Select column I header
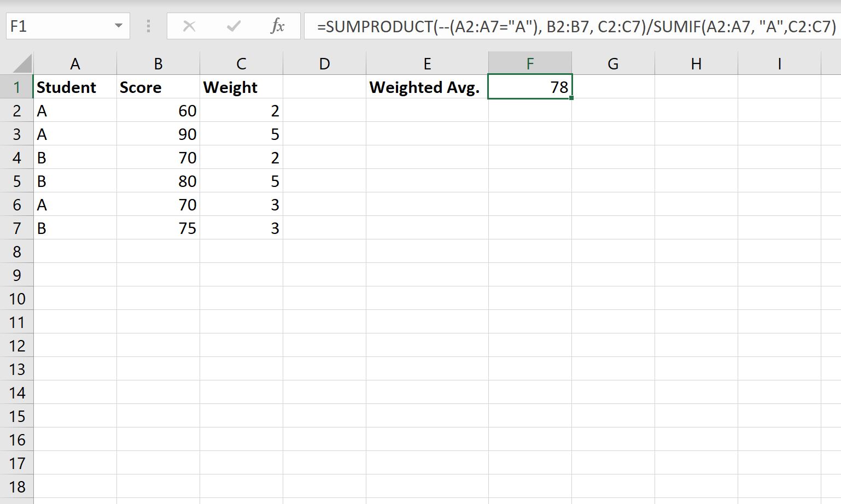This screenshot has height=504, width=841. pyautogui.click(x=779, y=63)
